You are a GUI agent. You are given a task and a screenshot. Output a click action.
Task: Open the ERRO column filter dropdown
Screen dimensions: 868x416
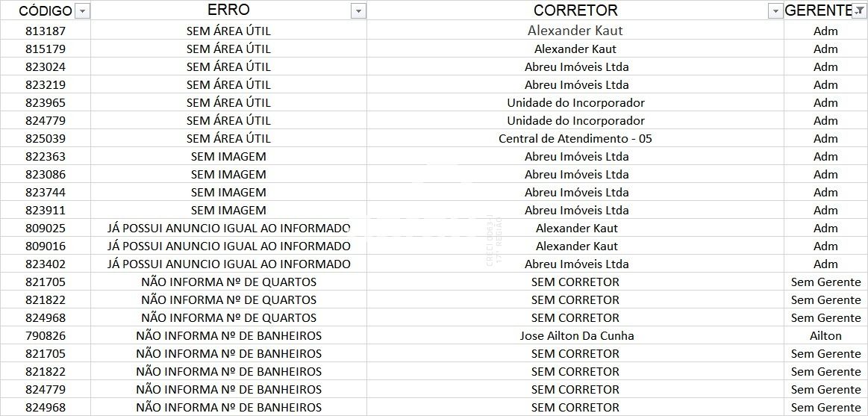pyautogui.click(x=358, y=11)
